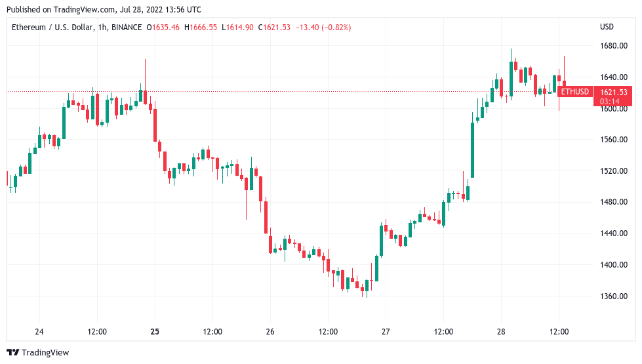Click the 1680.00 price axis label

coord(613,46)
